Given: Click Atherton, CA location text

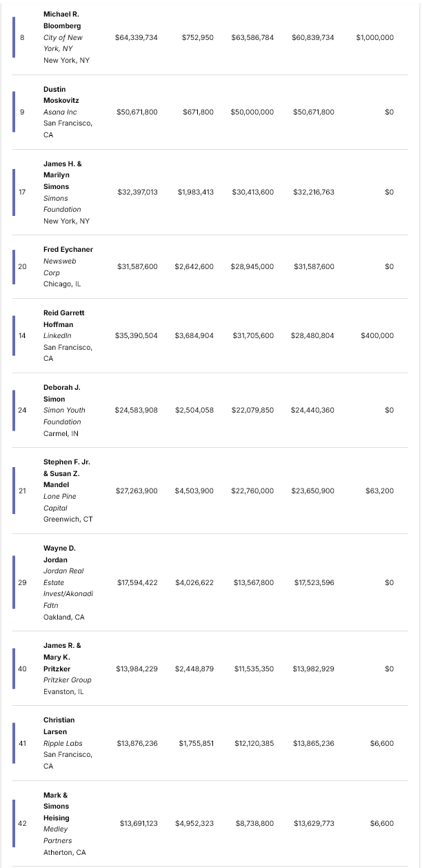Looking at the screenshot, I should coord(65,852).
